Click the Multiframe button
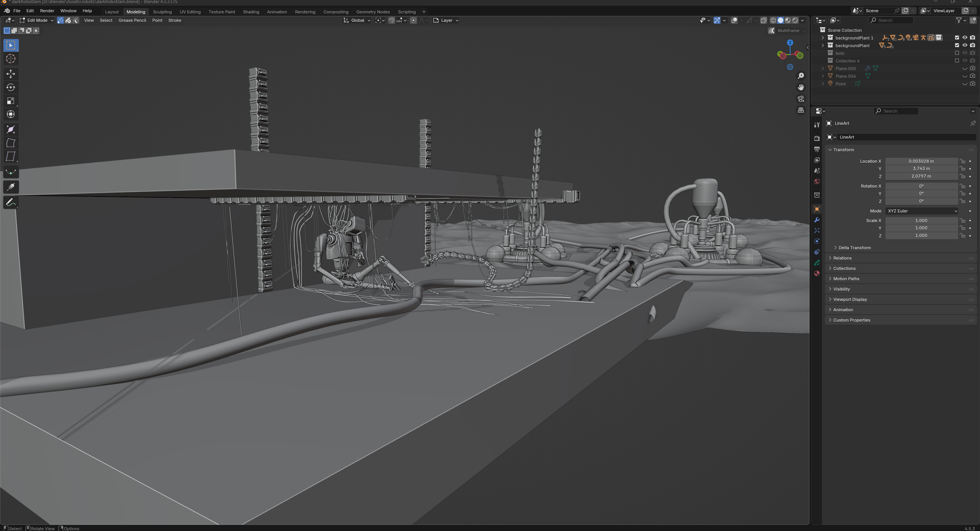980x531 pixels. [x=787, y=31]
